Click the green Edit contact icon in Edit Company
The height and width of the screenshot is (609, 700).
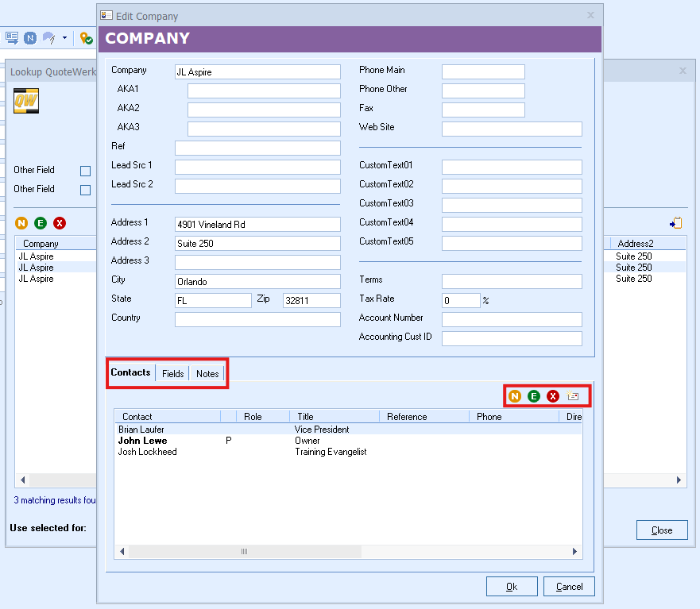click(x=534, y=396)
